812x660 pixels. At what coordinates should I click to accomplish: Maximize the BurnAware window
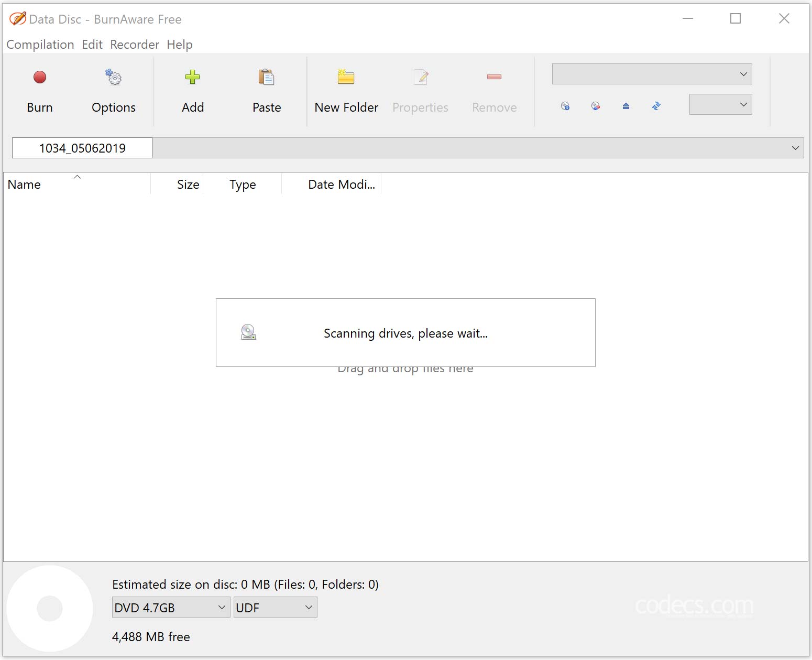click(736, 18)
